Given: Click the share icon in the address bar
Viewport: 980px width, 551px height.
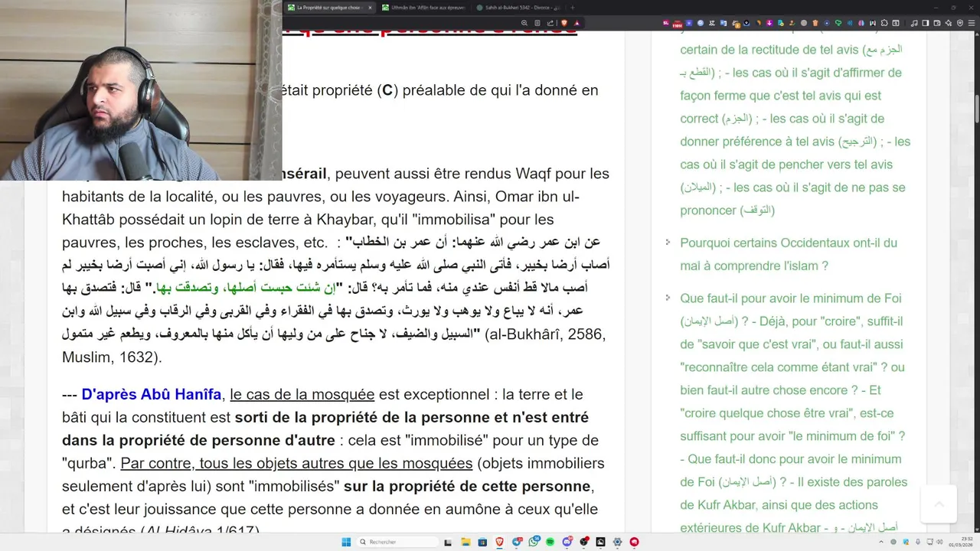Looking at the screenshot, I should click(x=550, y=23).
